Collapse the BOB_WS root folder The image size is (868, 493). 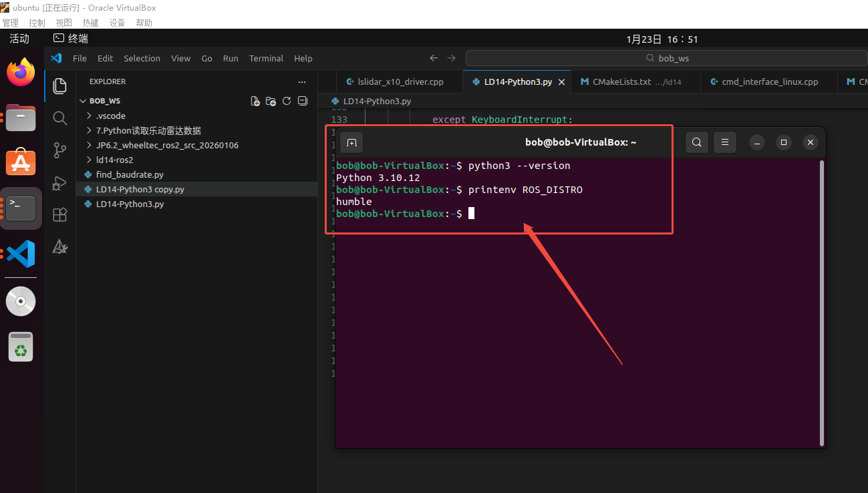[104, 101]
